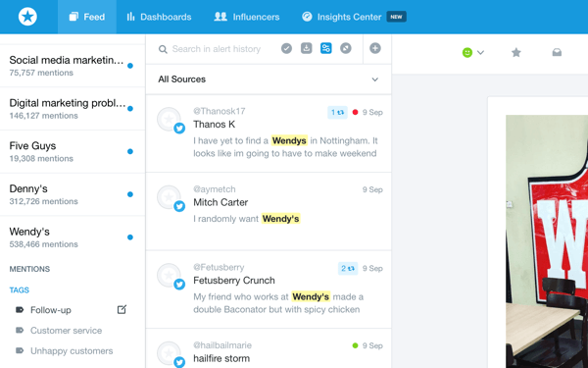The image size is (588, 368).
Task: Toggle the filters sliders icon
Action: (x=326, y=48)
